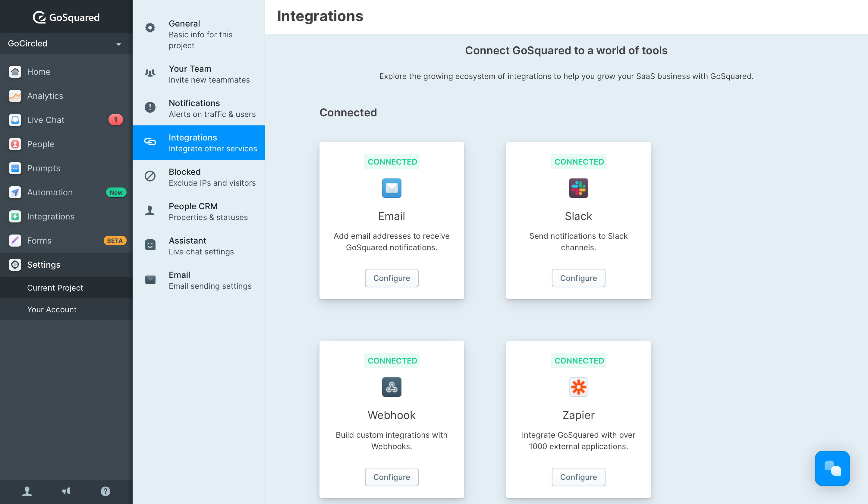The image size is (868, 504).
Task: Open the red Live Chat notification badge
Action: click(115, 120)
